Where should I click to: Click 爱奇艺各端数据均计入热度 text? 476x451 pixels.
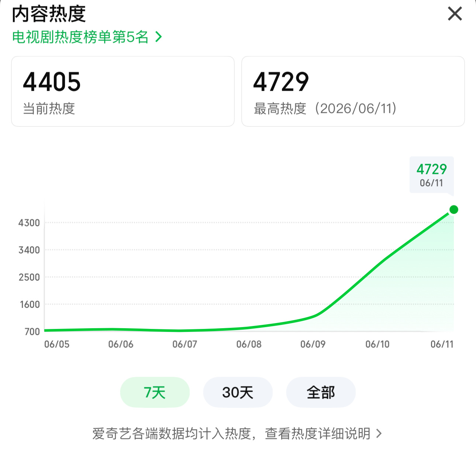coord(172,434)
